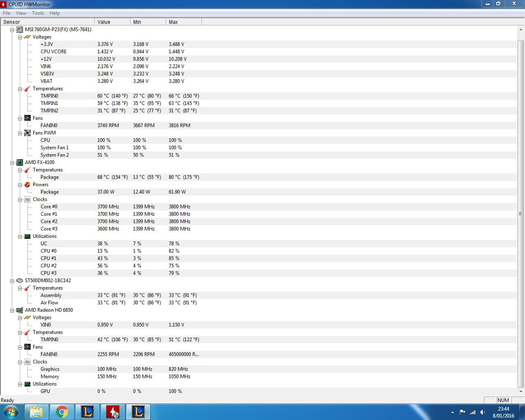Viewport: 525px width, 420px height.
Task: Click the graphics card icon for AMD Radeon HD 6850
Action: [19, 310]
